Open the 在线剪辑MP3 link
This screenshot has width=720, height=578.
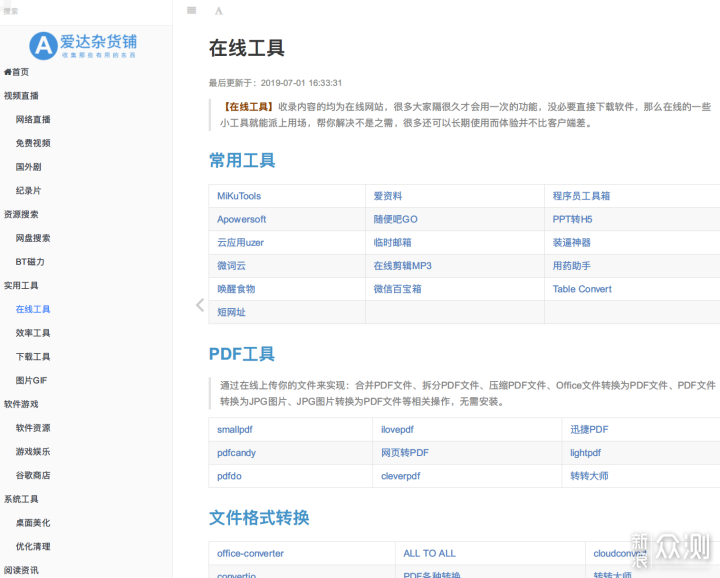click(402, 266)
